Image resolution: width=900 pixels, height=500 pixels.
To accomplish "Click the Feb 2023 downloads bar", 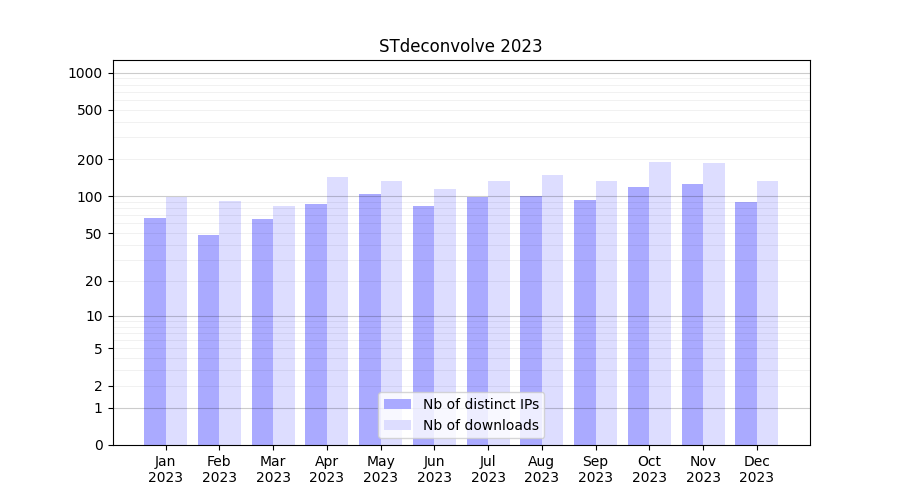I will [230, 322].
